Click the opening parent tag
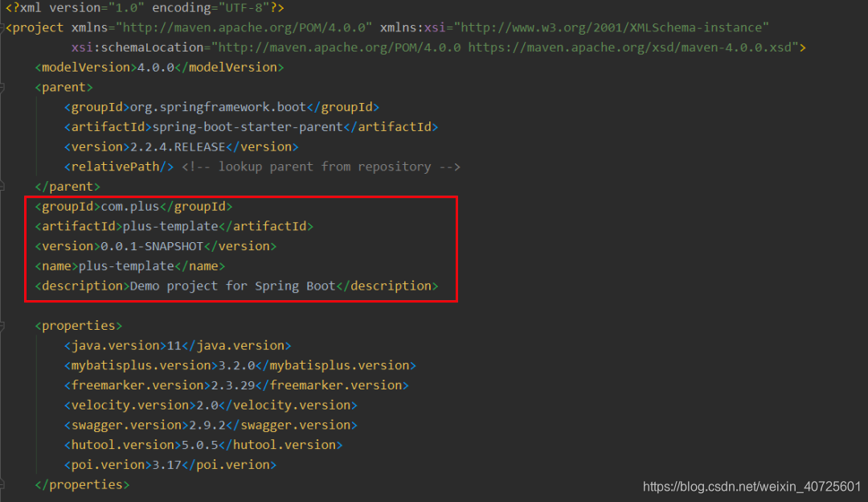Viewport: 868px width, 502px height. [x=63, y=88]
